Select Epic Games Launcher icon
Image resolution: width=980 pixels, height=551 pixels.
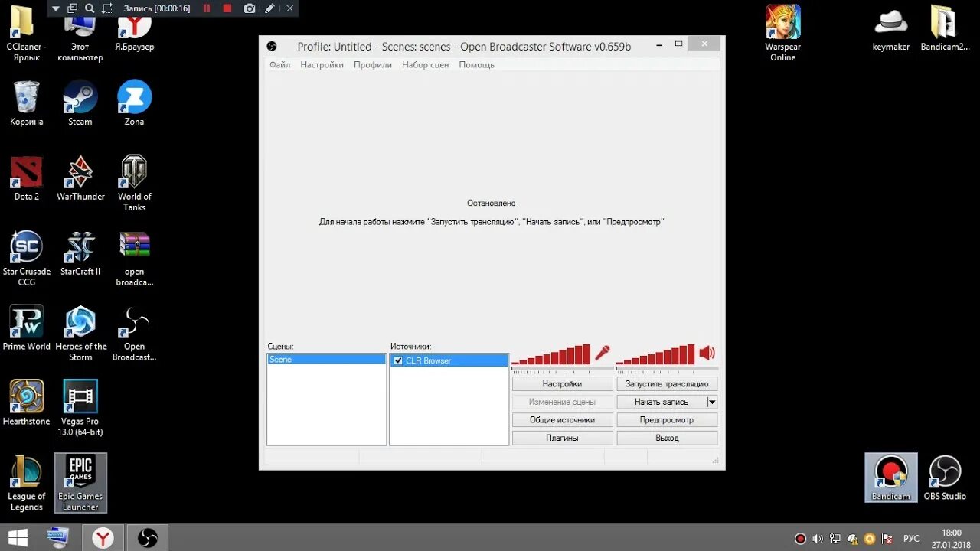[80, 483]
